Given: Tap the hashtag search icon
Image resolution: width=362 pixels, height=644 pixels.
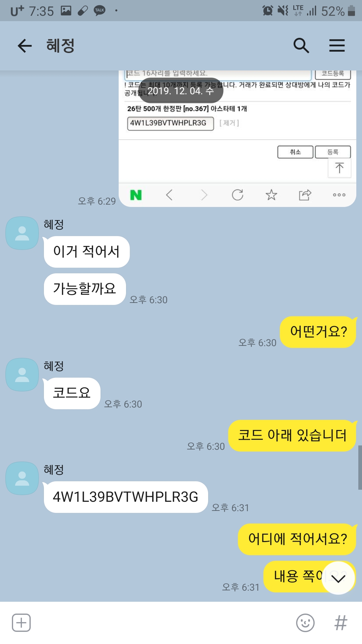Looking at the screenshot, I should 341,623.
